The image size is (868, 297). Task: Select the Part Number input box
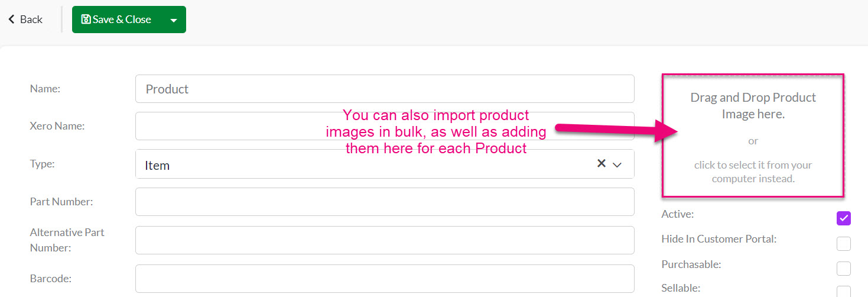point(385,202)
